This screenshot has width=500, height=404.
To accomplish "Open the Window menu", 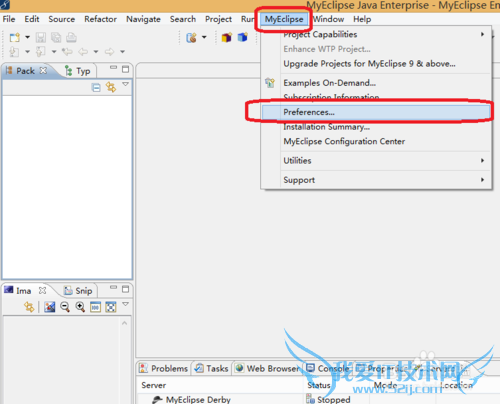I will (x=329, y=19).
